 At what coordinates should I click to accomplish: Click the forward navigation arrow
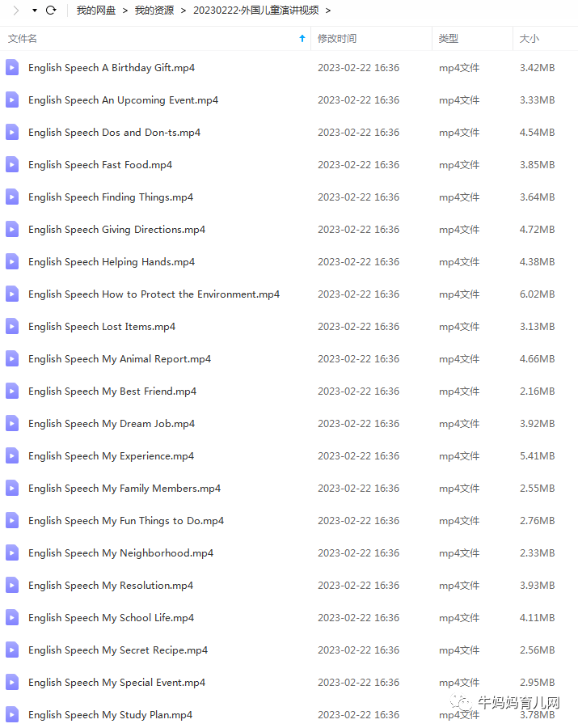[15, 11]
